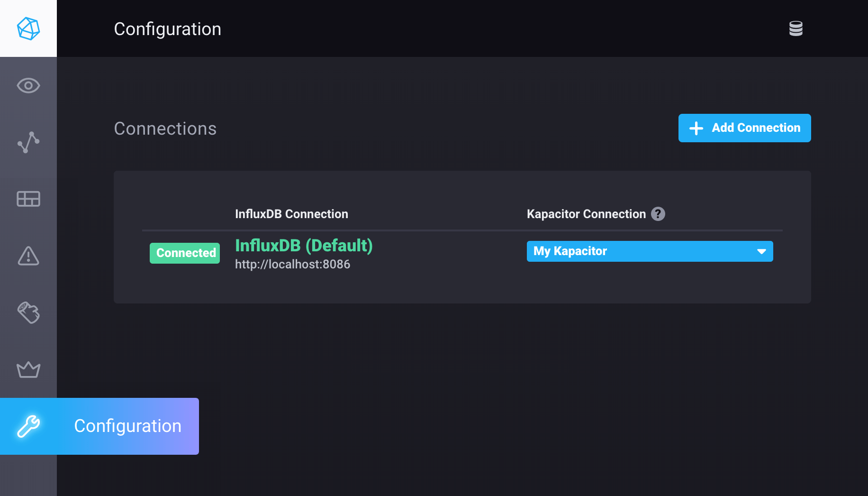Select the Data Explorer graph icon
The image size is (868, 496).
(x=28, y=142)
